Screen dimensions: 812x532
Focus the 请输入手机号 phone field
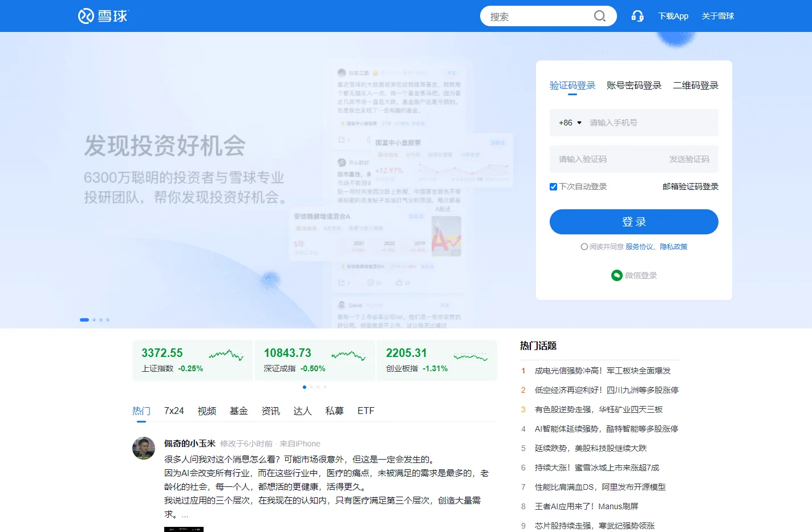point(650,123)
